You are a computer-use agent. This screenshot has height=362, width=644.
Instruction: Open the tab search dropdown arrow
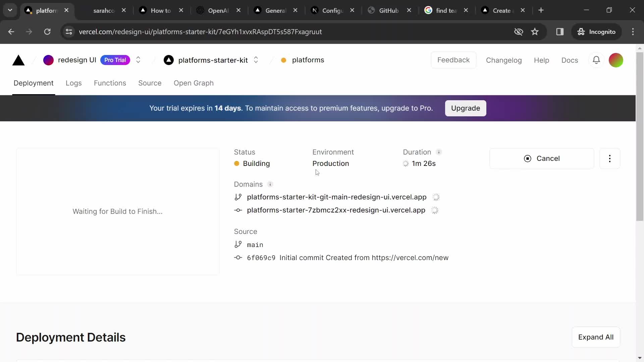10,10
